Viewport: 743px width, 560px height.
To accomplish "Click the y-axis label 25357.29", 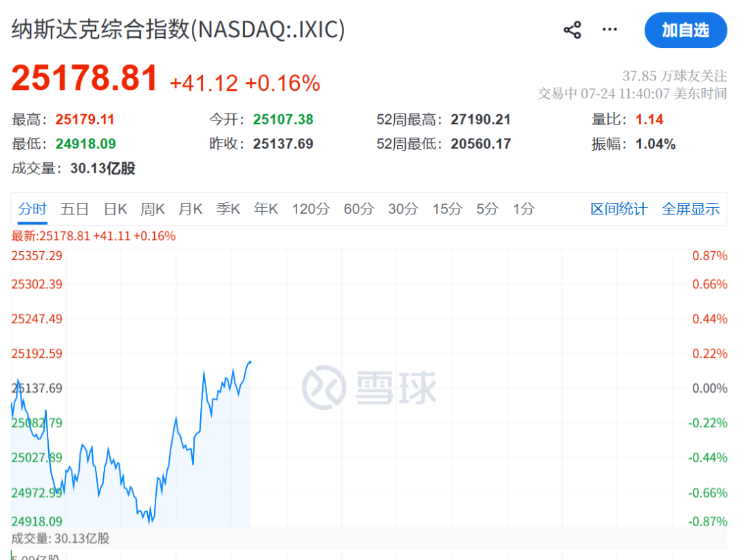I will pos(37,256).
